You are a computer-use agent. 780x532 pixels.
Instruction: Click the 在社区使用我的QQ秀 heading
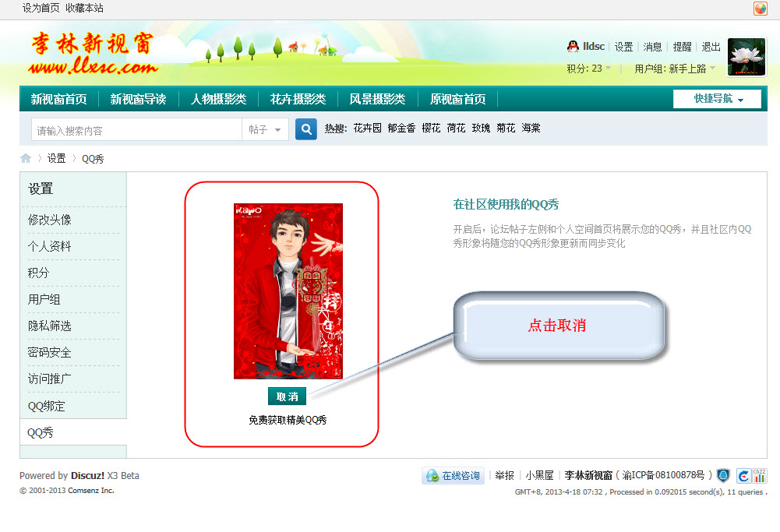[x=506, y=204]
